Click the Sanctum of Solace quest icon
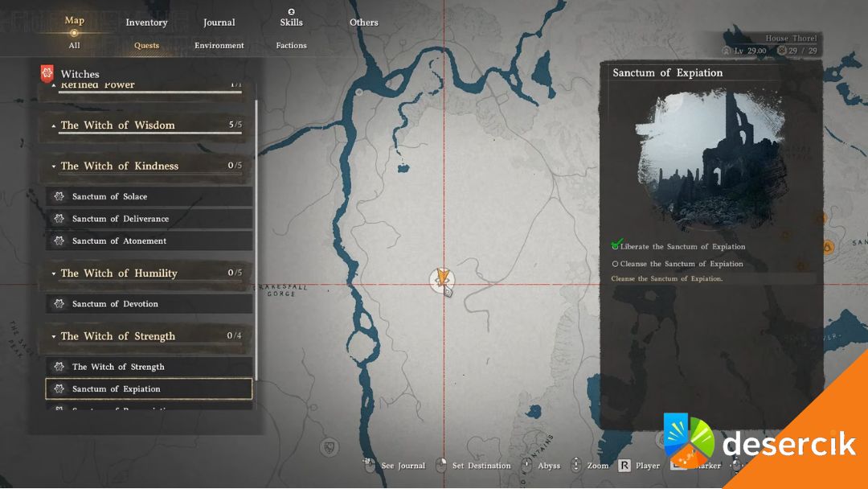The width and height of the screenshot is (868, 489). 59,196
